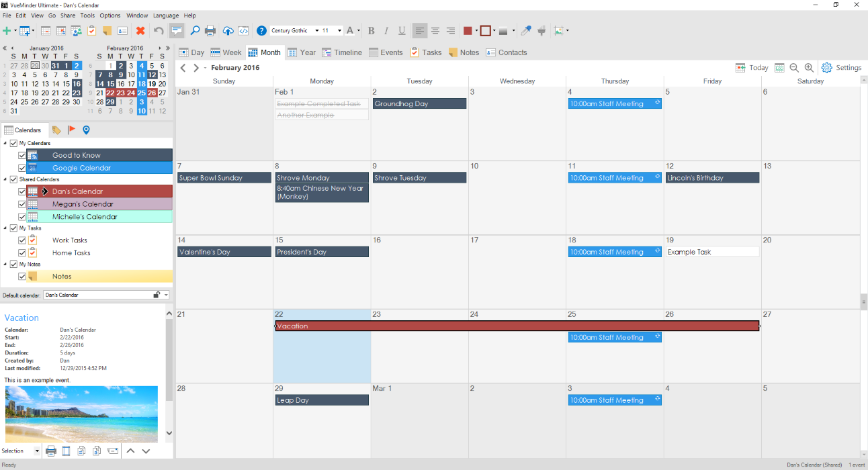
Task: Open the categories tag icon tab
Action: click(56, 130)
